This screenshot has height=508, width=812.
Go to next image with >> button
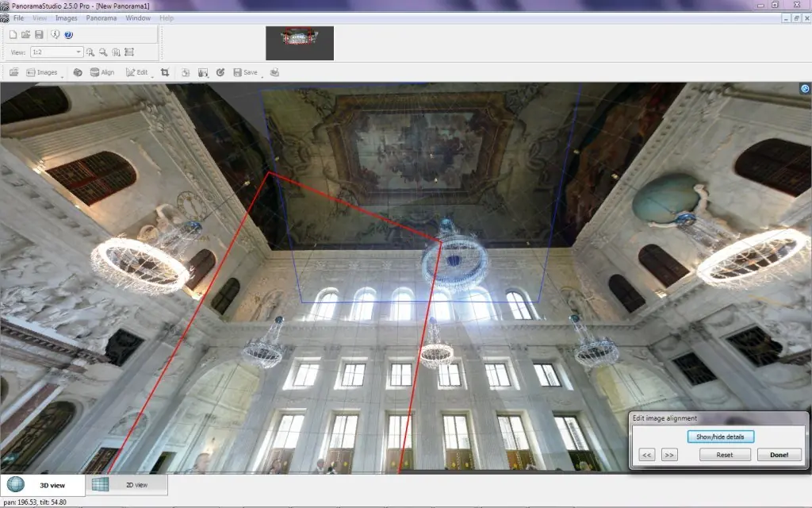pyautogui.click(x=669, y=455)
